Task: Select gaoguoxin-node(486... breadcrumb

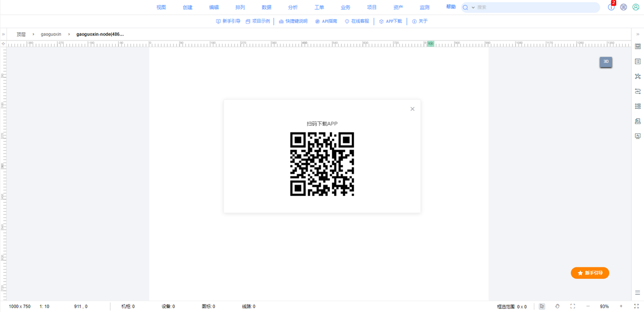Action: click(100, 34)
